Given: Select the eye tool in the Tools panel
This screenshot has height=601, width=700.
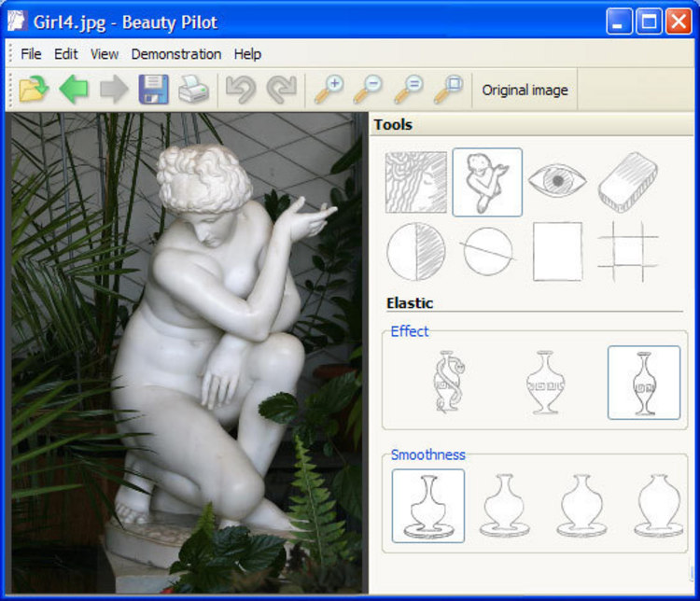Looking at the screenshot, I should tap(557, 181).
